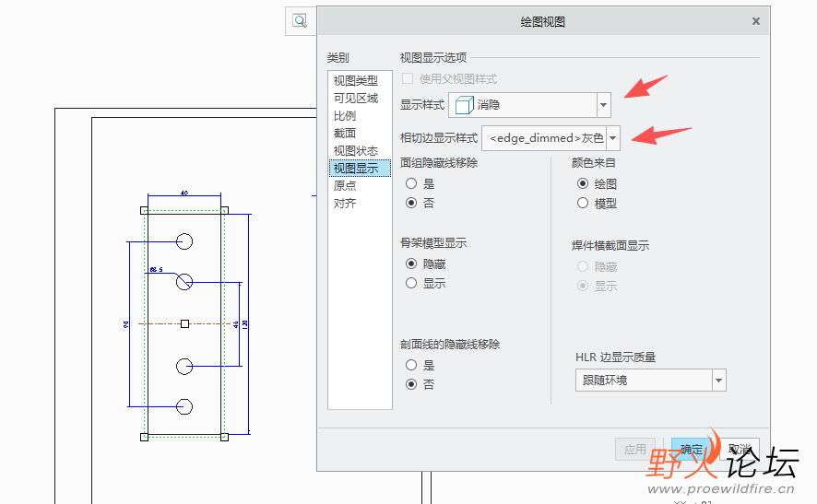Select 视图类型 category
The height and width of the screenshot is (504, 817).
coord(356,81)
